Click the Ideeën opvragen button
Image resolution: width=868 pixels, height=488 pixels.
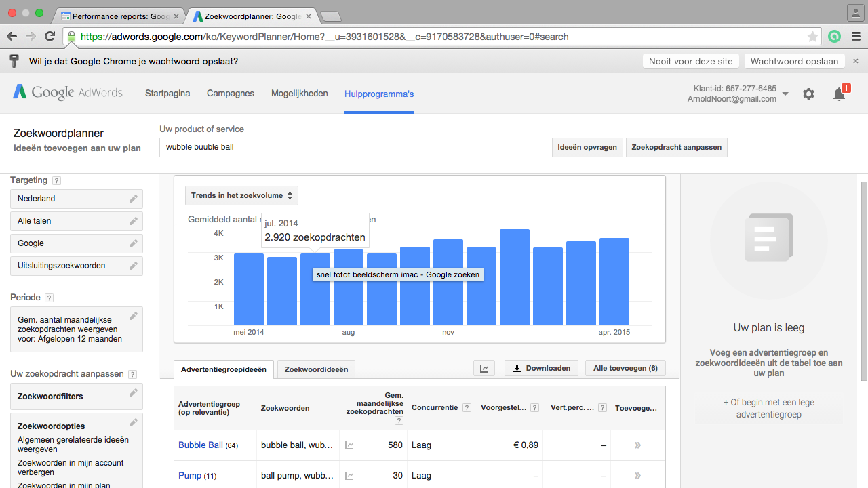click(x=587, y=147)
